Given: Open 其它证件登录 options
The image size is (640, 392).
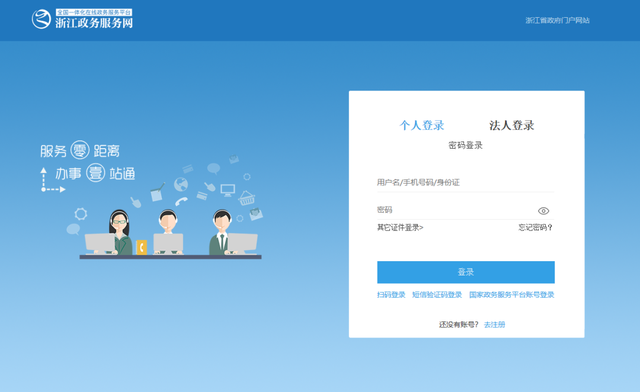Looking at the screenshot, I should [x=400, y=227].
